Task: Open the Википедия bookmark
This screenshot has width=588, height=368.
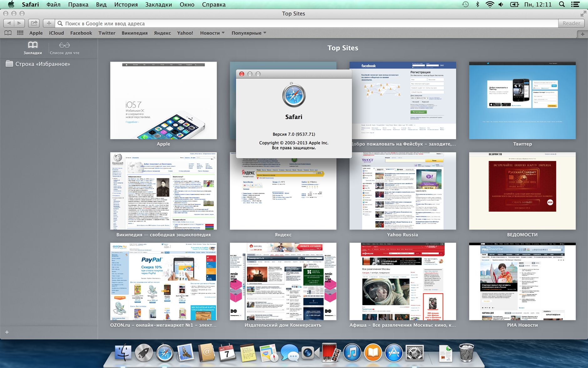Action: [x=134, y=33]
